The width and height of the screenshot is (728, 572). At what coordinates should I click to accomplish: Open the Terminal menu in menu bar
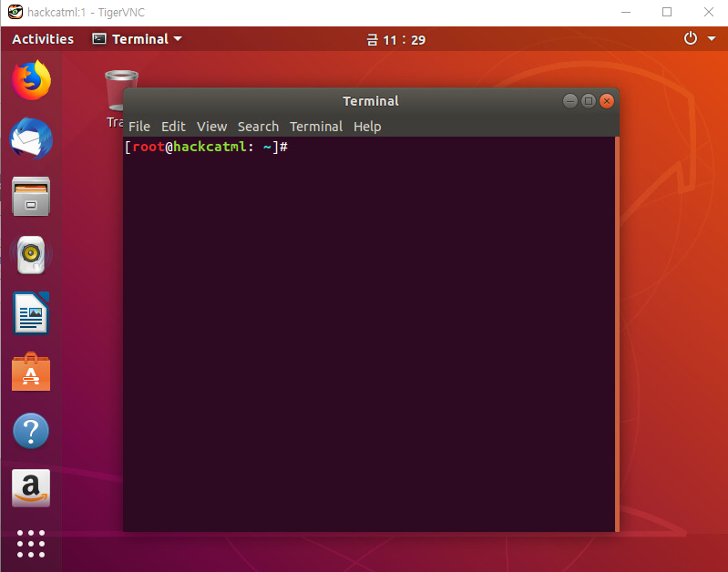[316, 127]
